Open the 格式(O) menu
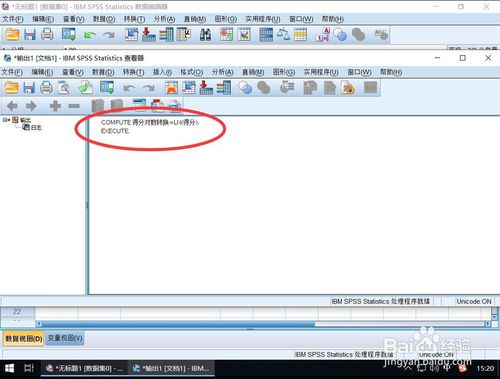Screen dimensions: 500x379 (x=191, y=72)
